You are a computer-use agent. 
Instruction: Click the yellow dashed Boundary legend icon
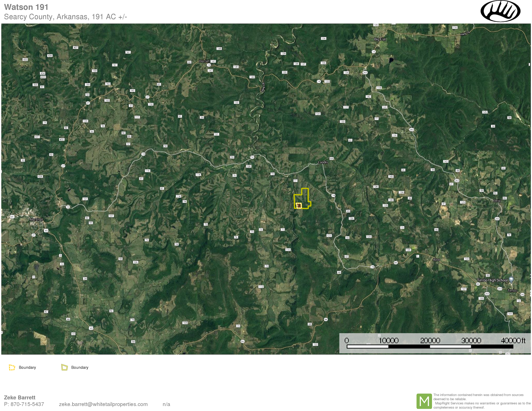click(12, 367)
